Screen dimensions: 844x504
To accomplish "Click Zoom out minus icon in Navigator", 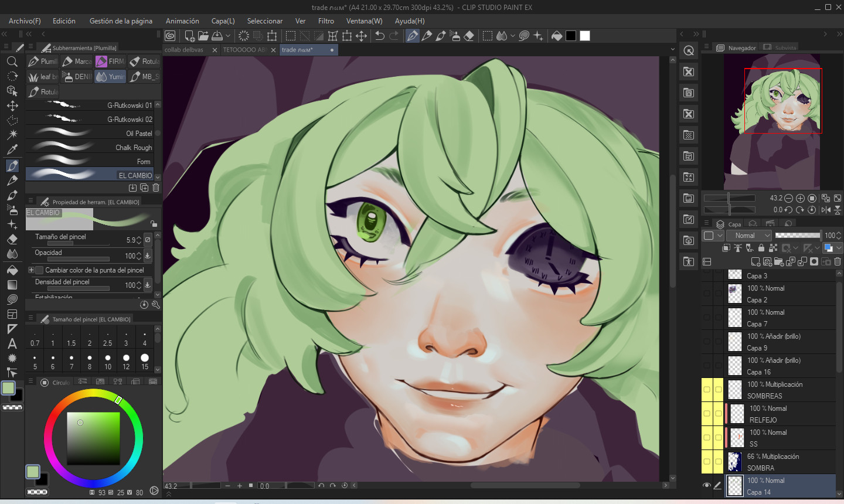I will (788, 198).
